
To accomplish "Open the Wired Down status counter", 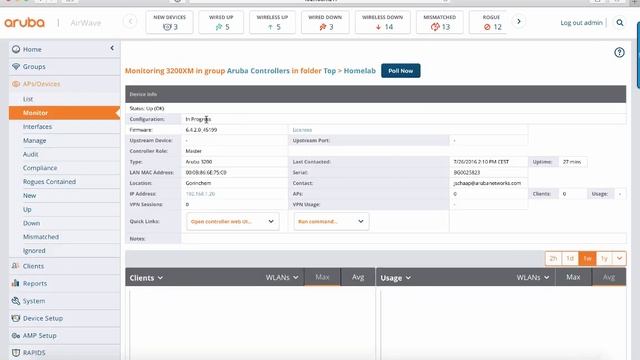I will coord(325,22).
